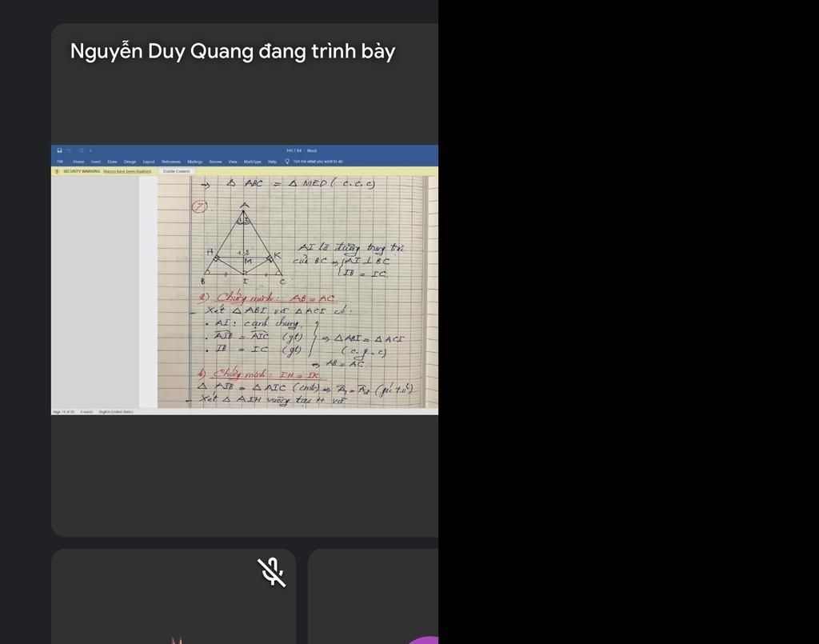The width and height of the screenshot is (819, 644).
Task: Switch to the Design ribbon tab
Action: tap(130, 162)
